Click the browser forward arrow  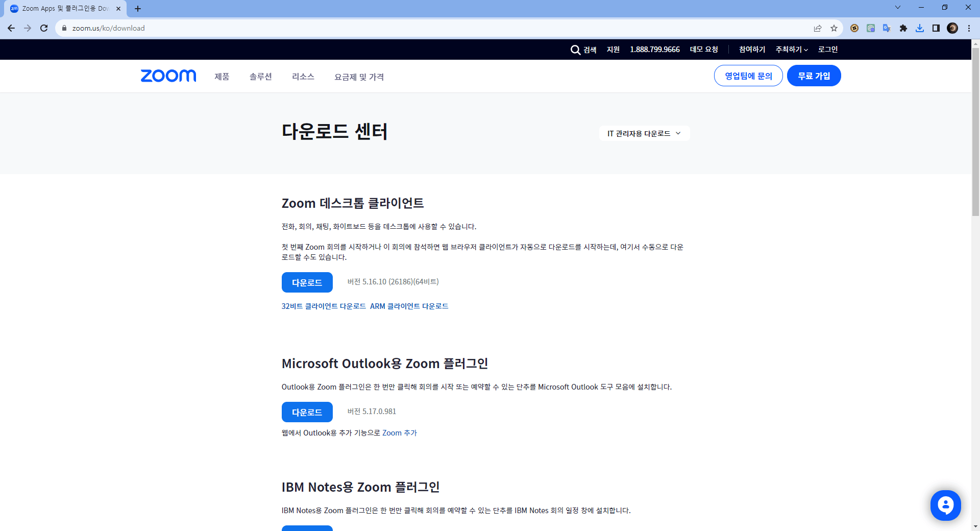pos(28,28)
